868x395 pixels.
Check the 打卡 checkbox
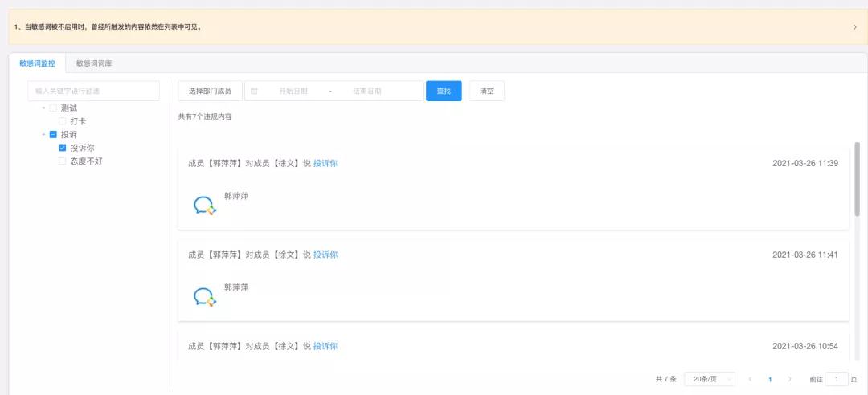[63, 121]
